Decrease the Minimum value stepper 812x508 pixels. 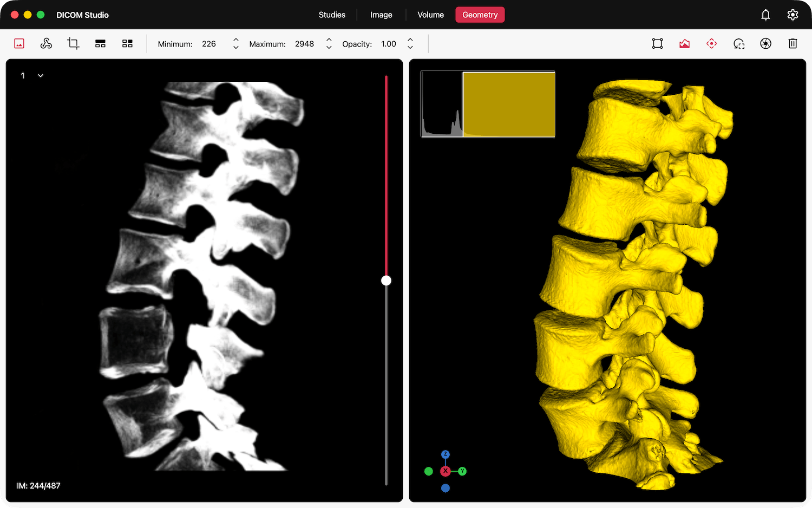(x=235, y=48)
